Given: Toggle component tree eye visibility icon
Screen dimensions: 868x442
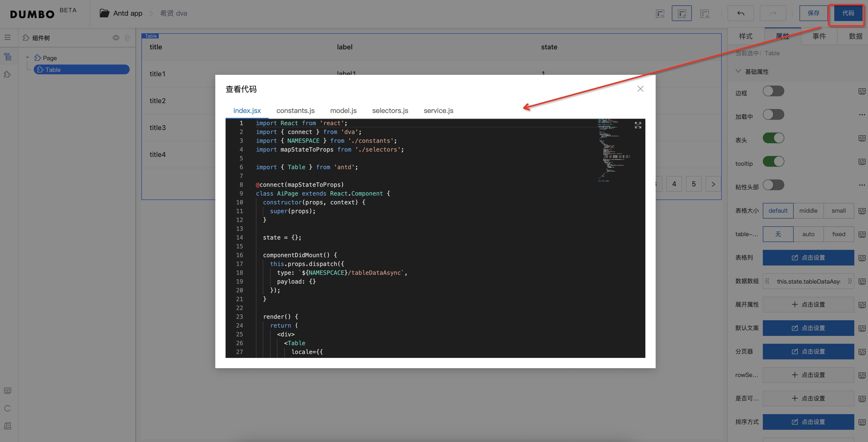Looking at the screenshot, I should pyautogui.click(x=115, y=38).
